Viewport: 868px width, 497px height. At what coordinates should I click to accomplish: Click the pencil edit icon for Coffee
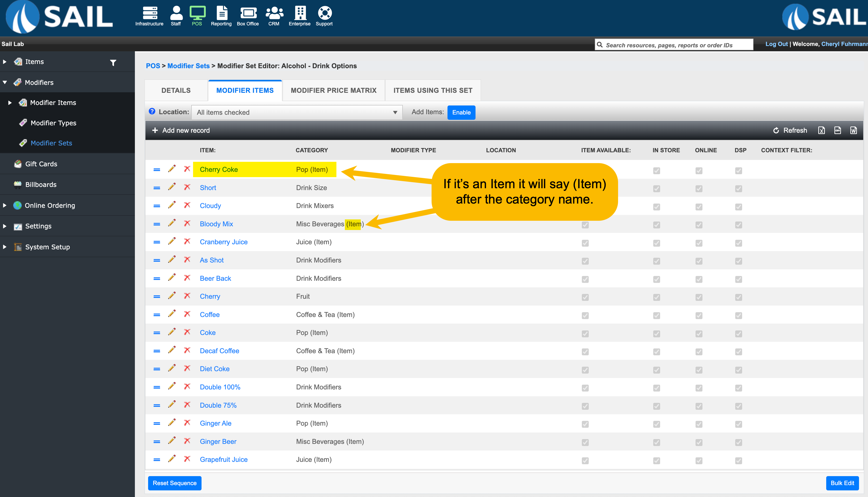tap(172, 314)
